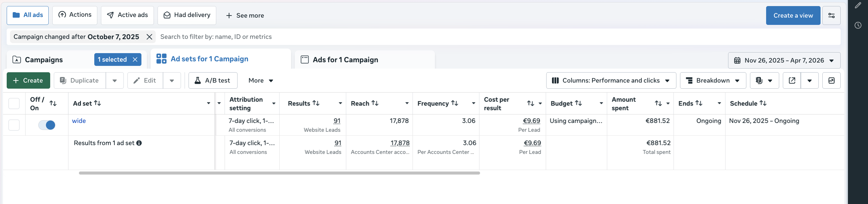Open the stacked coins reports dropdown icon
The width and height of the screenshot is (868, 204).
[x=764, y=80]
